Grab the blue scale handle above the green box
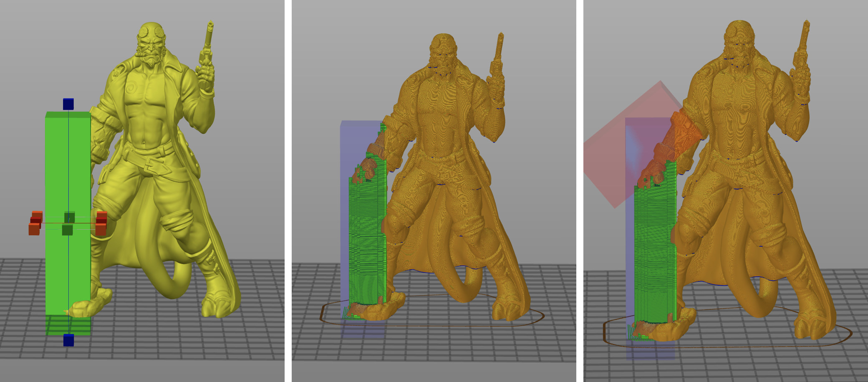Screen dimensions: 868x382 pos(68,104)
